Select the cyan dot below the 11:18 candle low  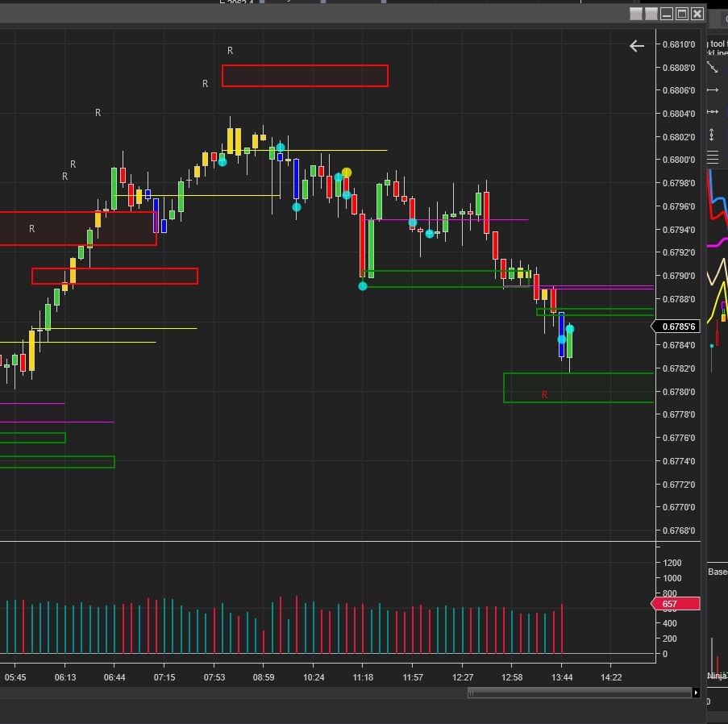point(363,286)
